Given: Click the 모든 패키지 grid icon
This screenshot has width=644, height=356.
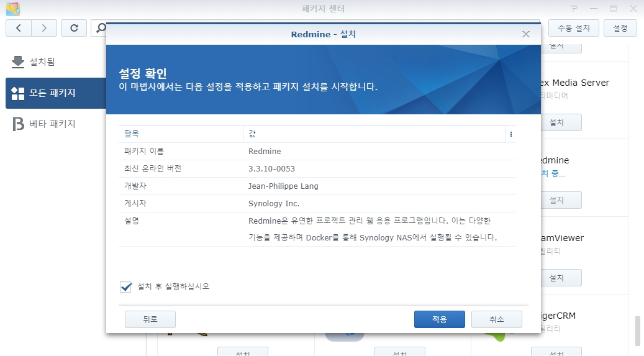Looking at the screenshot, I should 18,93.
